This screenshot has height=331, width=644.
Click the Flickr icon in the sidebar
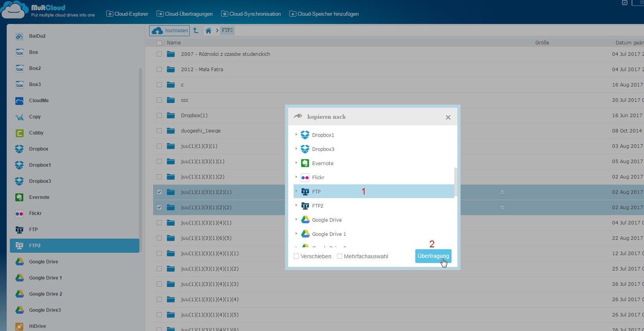[19, 213]
